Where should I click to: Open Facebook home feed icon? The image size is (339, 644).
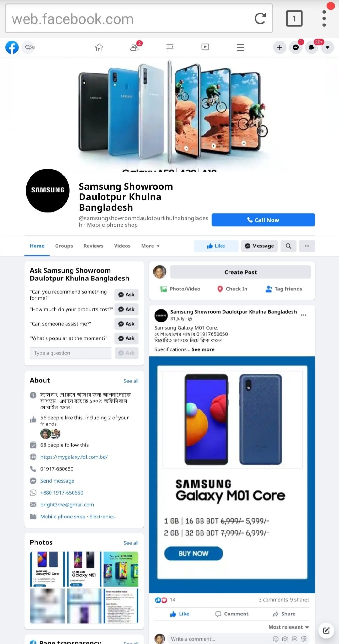[99, 47]
